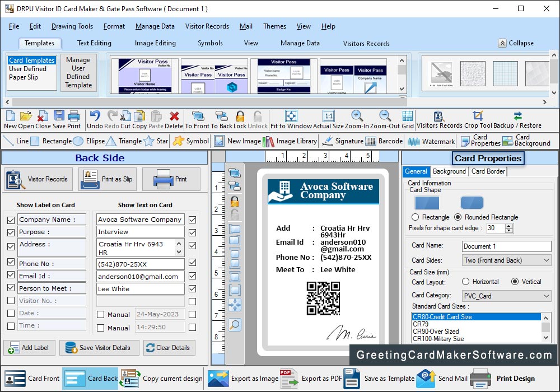This screenshot has height=392, width=560.
Task: Bring object To Front
Action: 198,116
